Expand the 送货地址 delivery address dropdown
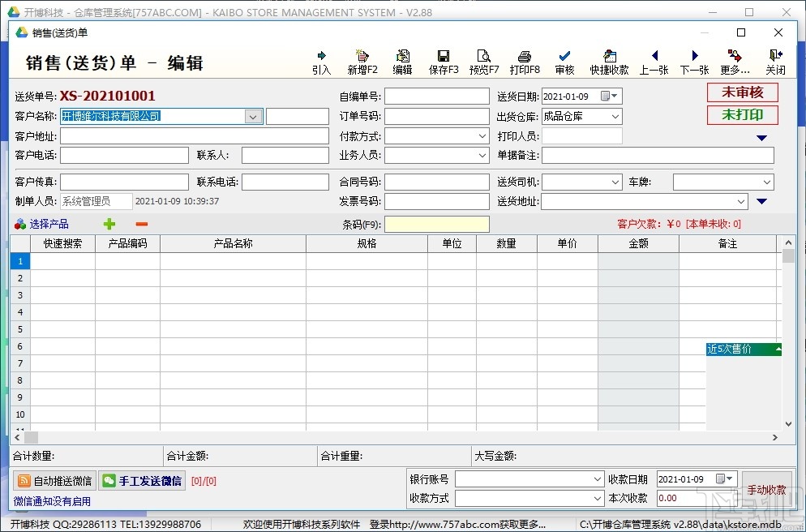 [740, 201]
